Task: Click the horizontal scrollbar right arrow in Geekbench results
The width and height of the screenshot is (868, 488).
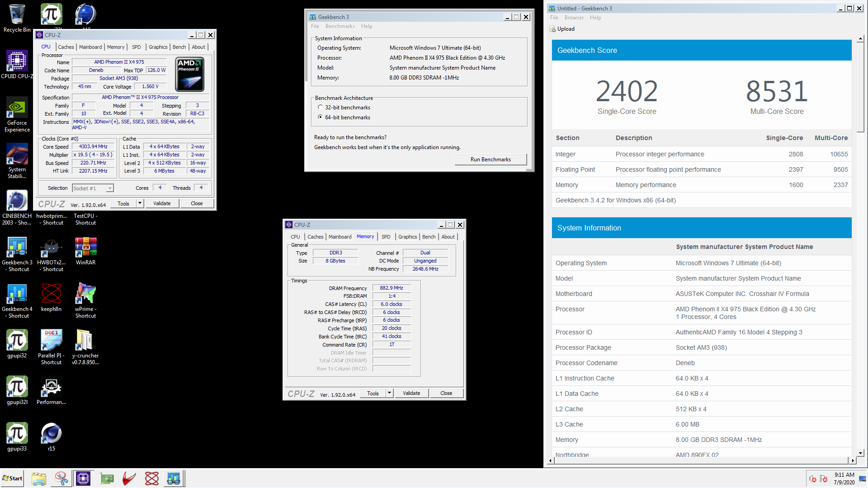Action: 853,460
